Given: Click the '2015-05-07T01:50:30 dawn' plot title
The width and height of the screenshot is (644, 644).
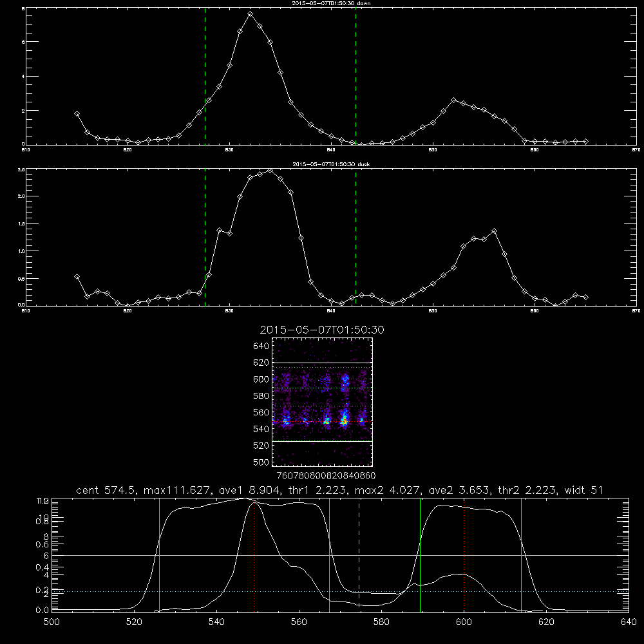Looking at the screenshot, I should click(331, 3).
